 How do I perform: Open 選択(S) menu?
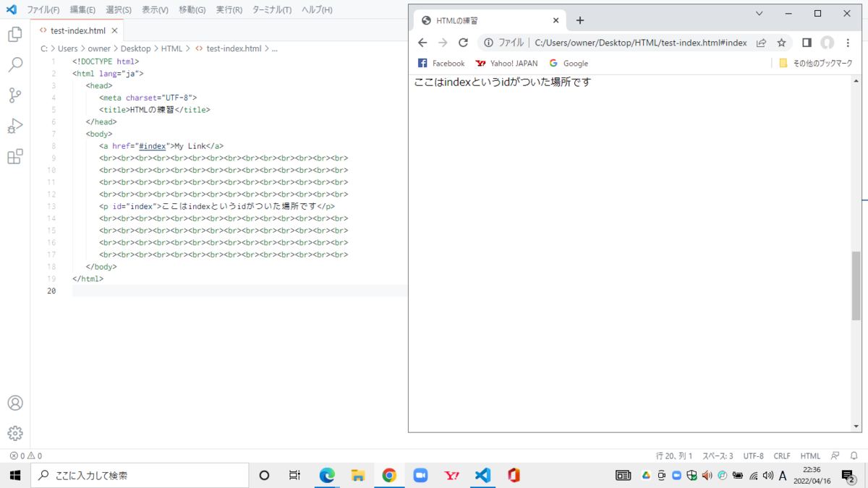[119, 9]
